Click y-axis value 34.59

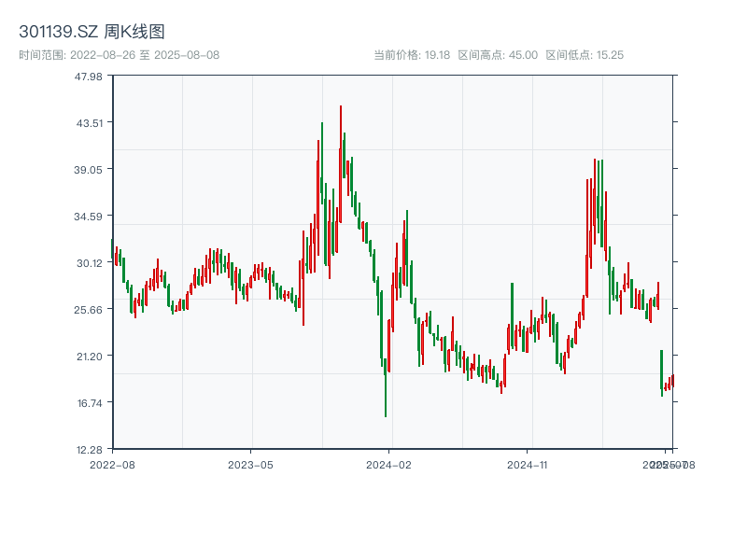(x=88, y=217)
